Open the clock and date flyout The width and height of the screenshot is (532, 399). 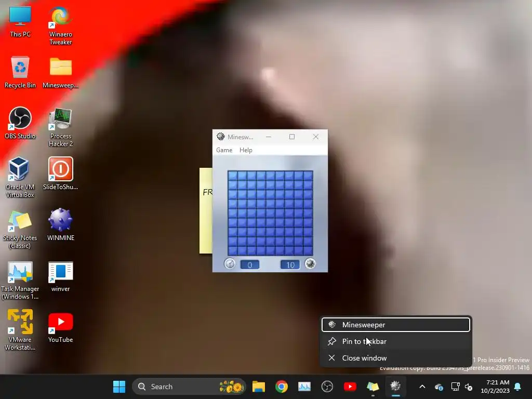[x=495, y=387]
